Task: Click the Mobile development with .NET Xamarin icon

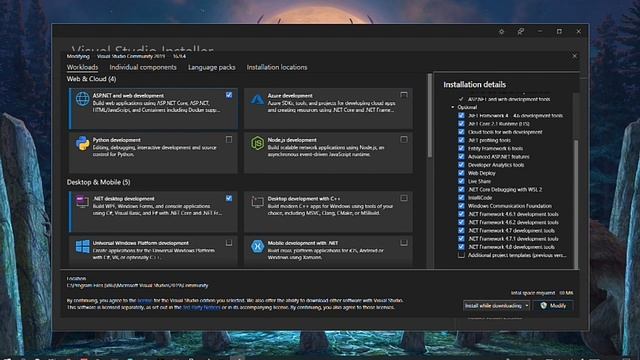Action: point(258,247)
